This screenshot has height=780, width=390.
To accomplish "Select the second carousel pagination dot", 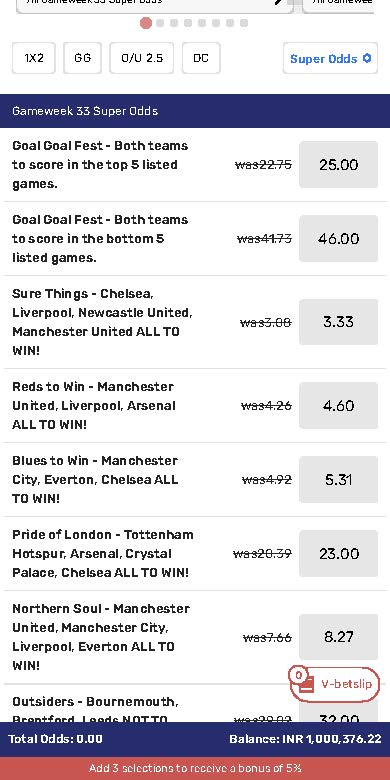I will [160, 23].
